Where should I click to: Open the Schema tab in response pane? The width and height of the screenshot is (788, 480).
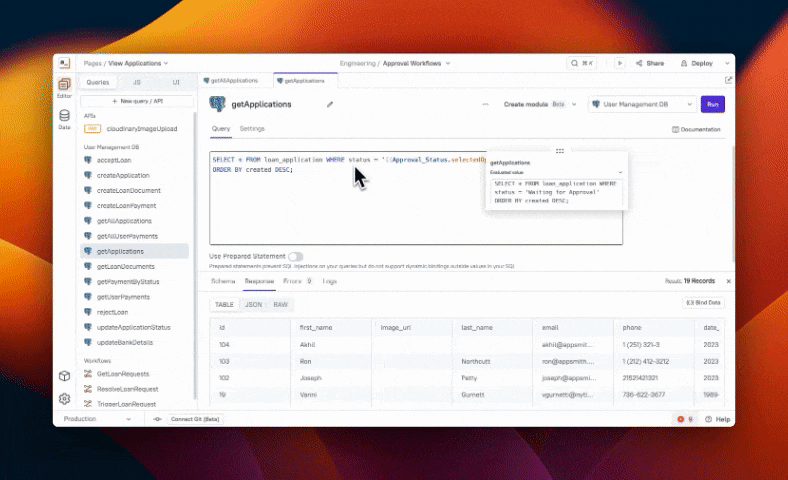pos(222,281)
